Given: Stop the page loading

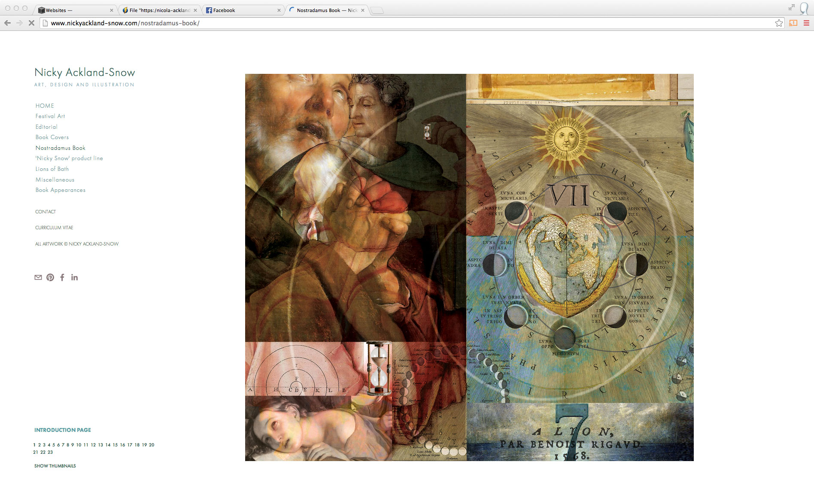Looking at the screenshot, I should pyautogui.click(x=31, y=23).
